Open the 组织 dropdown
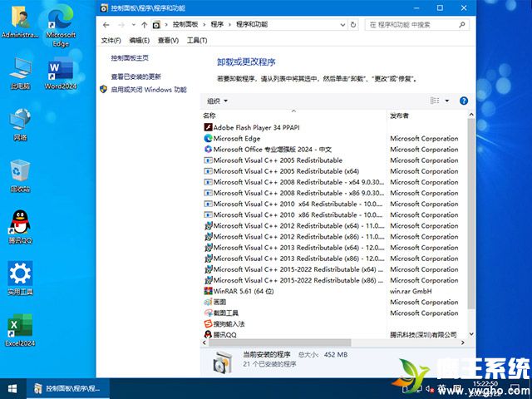 tap(217, 101)
